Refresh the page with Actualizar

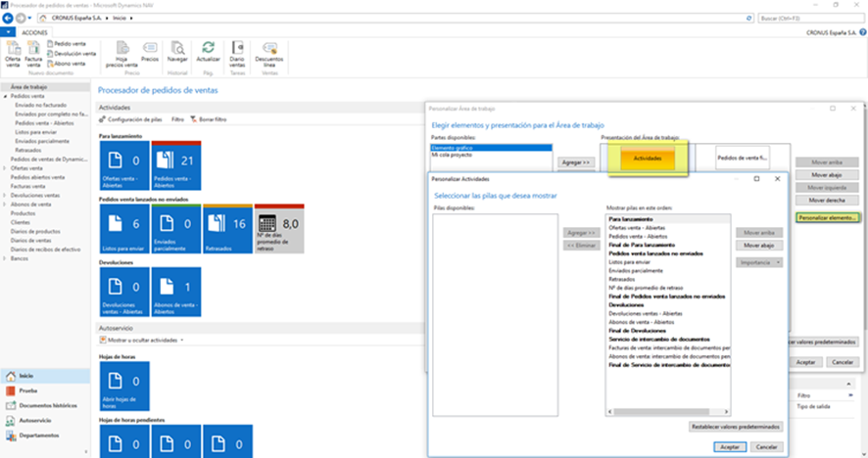(208, 52)
